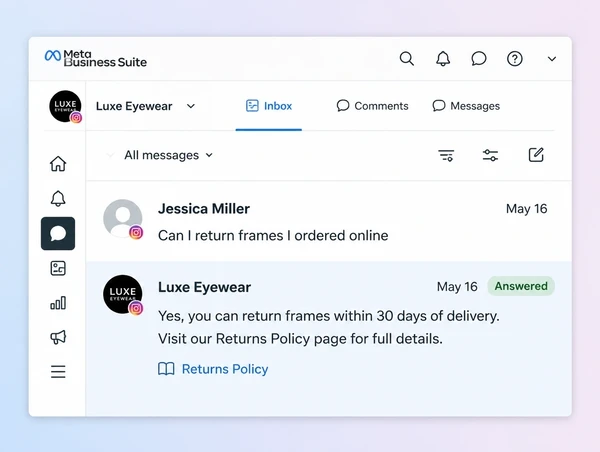Switch to the Comments tab
Image resolution: width=600 pixels, height=452 pixels.
click(372, 106)
